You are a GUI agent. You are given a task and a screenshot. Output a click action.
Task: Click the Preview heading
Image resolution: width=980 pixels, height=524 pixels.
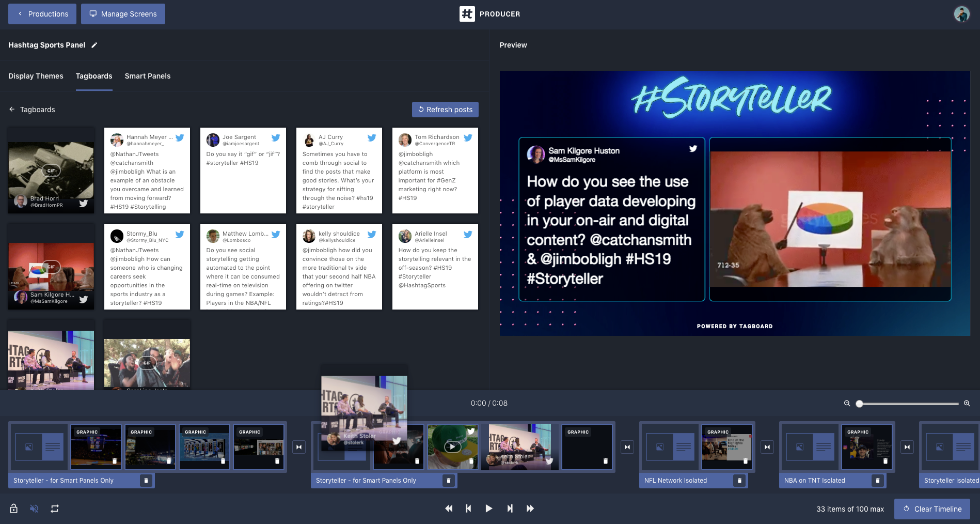513,45
